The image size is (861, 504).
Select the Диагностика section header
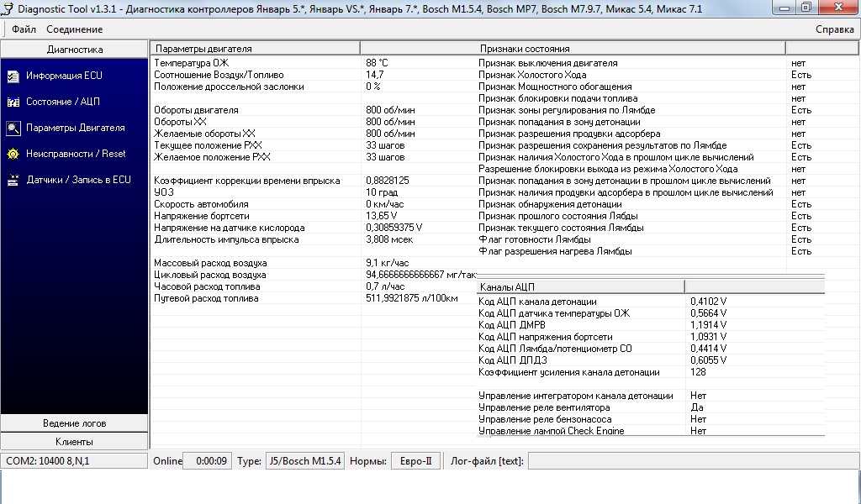pyautogui.click(x=74, y=50)
